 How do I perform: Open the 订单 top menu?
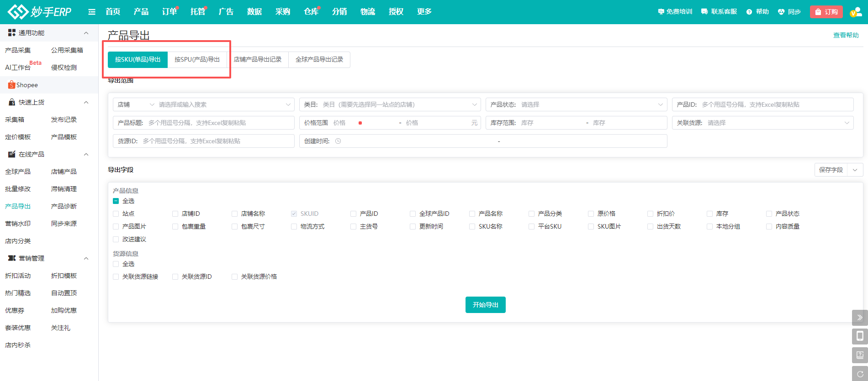(x=169, y=12)
